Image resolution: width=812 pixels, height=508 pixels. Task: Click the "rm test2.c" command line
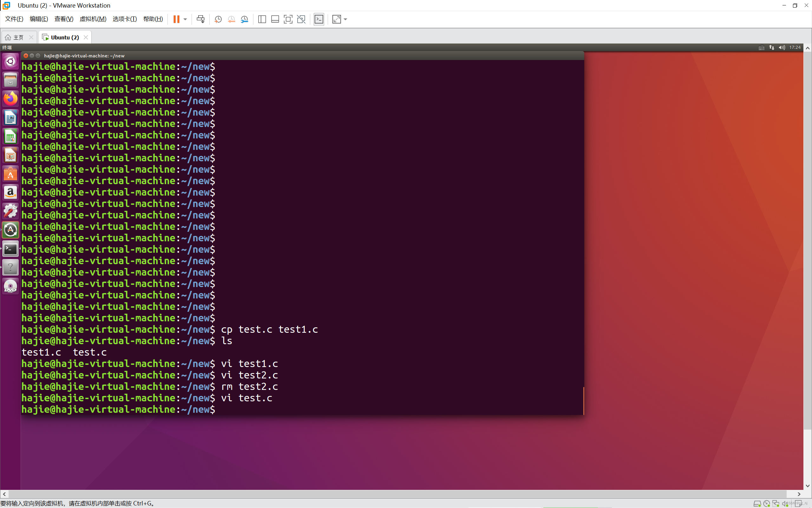click(x=249, y=387)
